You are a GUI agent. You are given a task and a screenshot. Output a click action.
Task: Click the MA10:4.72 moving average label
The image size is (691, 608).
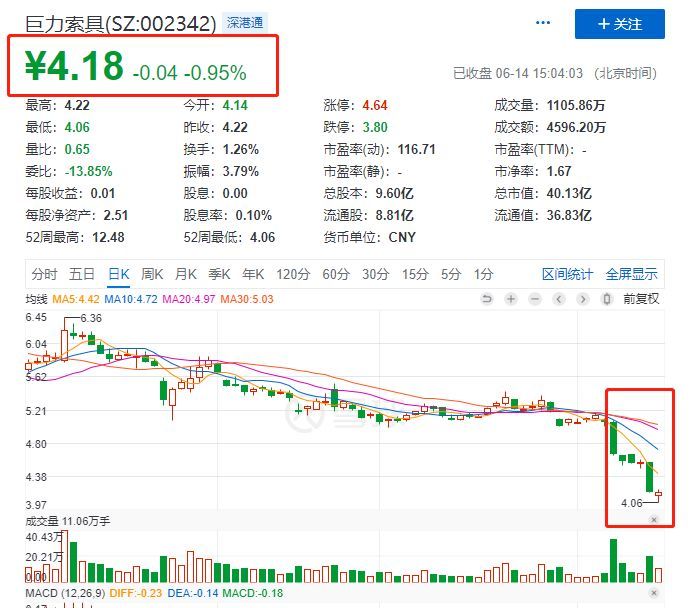point(131,299)
